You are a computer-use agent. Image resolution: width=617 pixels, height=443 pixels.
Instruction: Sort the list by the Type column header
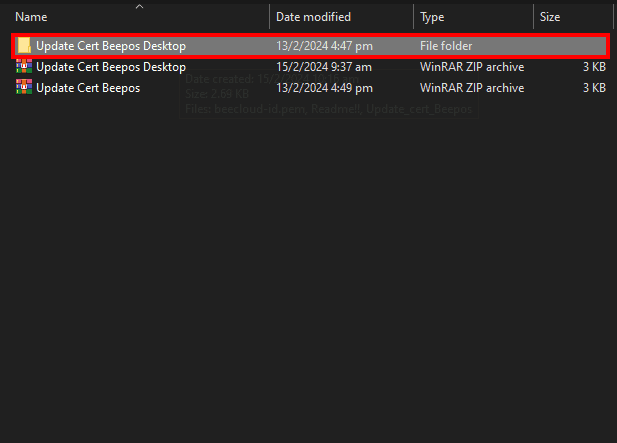click(432, 17)
